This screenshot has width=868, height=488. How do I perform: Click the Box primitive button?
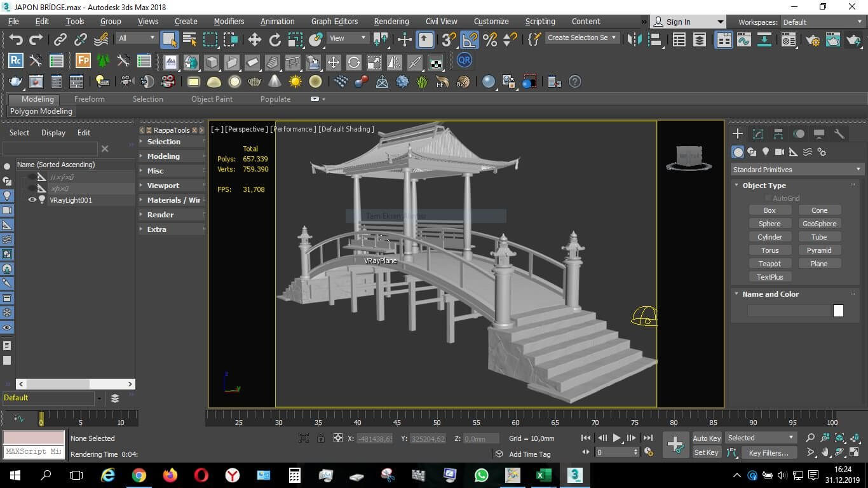(770, 210)
